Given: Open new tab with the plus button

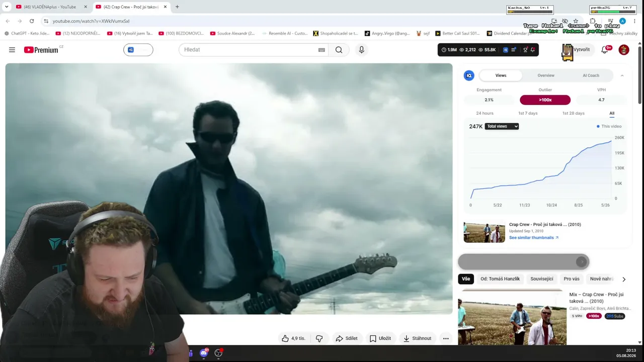Looking at the screenshot, I should pos(177,7).
